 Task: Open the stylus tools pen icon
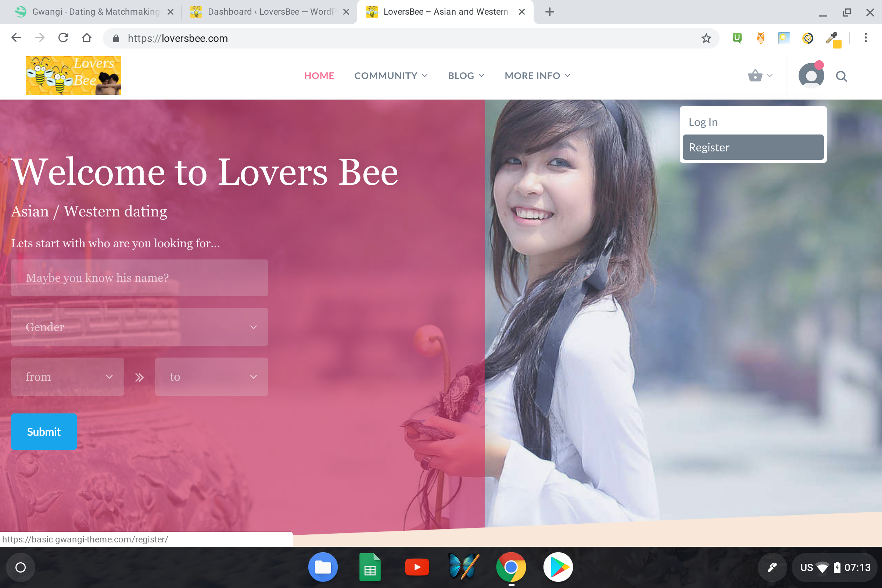coord(772,567)
